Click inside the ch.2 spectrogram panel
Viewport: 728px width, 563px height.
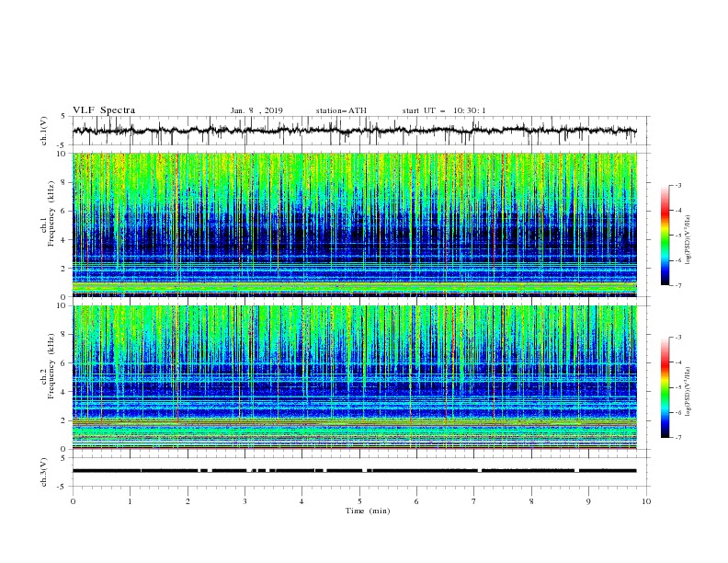[x=354, y=377]
